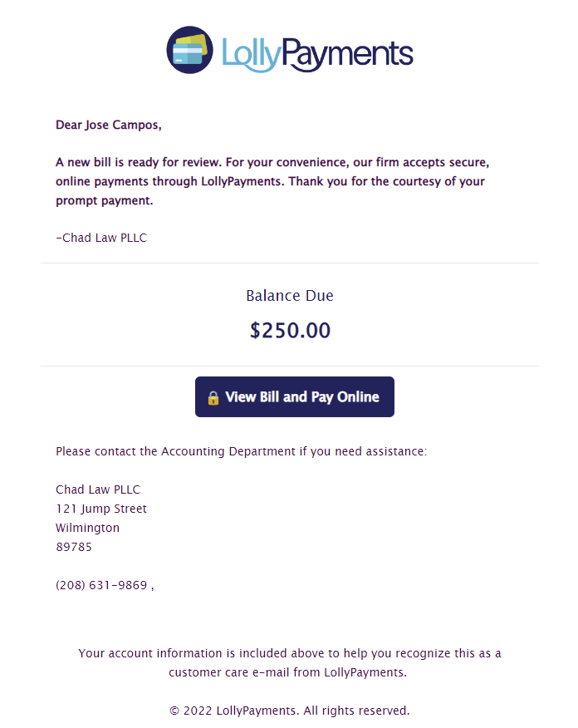Click the divider line above Balance Due

[x=290, y=263]
